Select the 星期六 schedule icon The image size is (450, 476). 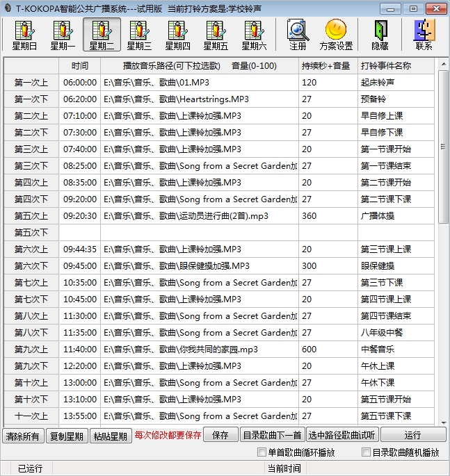[254, 35]
